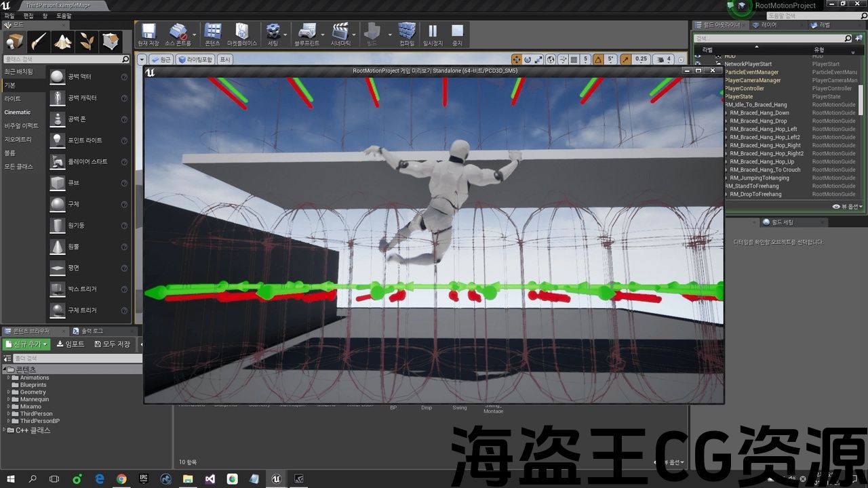
Task: Toggle rotation snap angle icon
Action: pos(599,60)
